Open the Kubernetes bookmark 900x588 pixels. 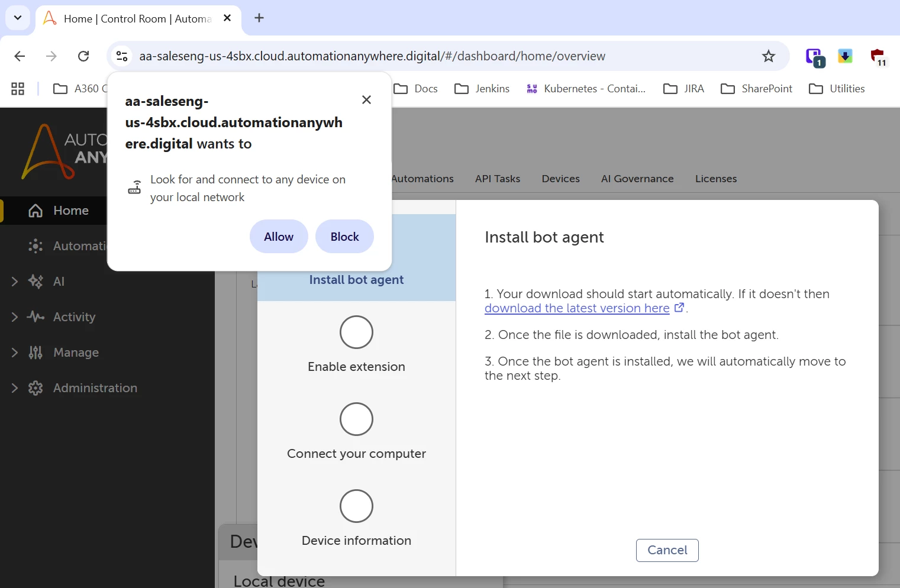tap(586, 89)
